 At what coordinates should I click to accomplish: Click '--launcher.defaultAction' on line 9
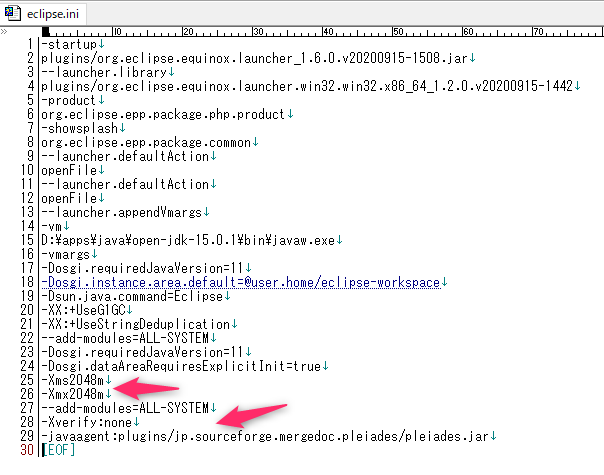tap(125, 156)
